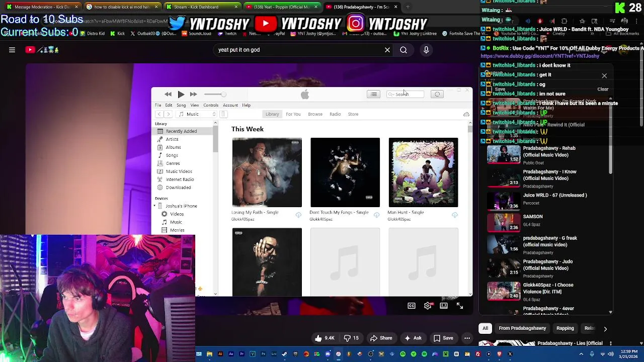
Task: Click the iPhone device button in iTunes
Action: pyautogui.click(x=223, y=114)
